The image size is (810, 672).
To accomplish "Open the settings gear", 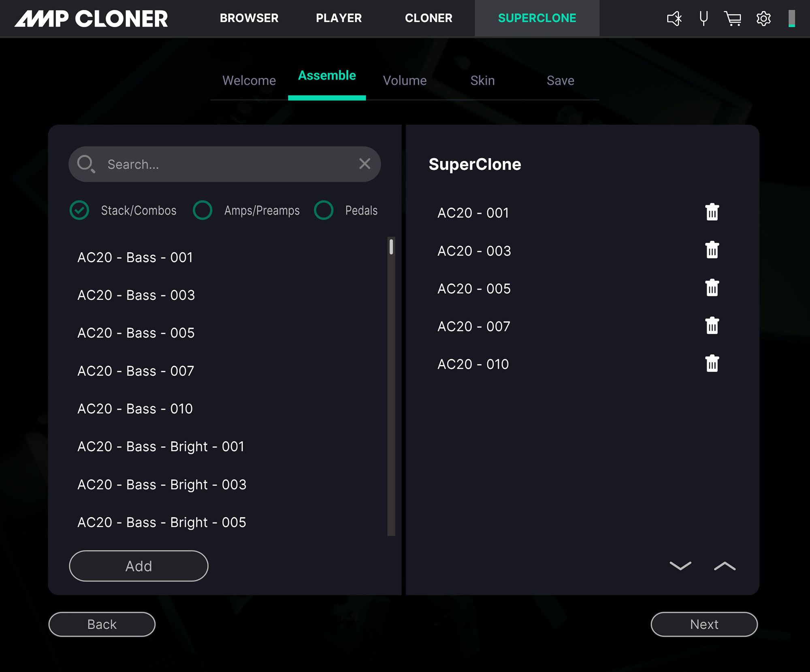I will tap(763, 18).
